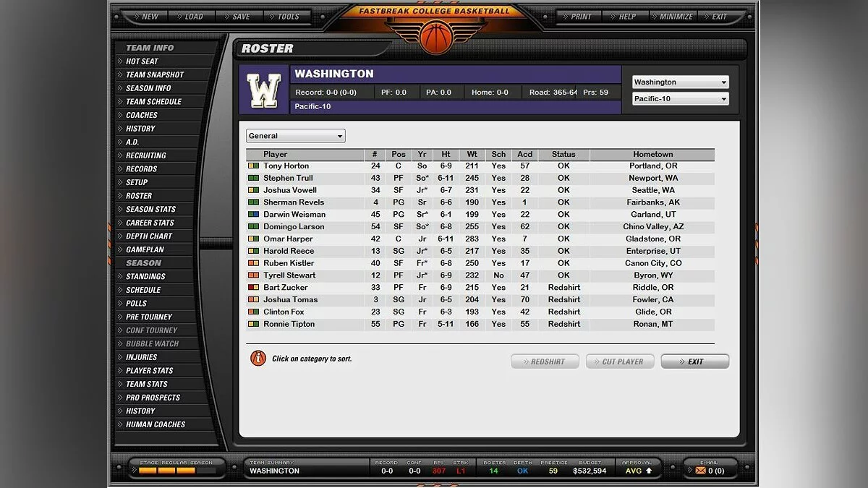
Task: Click the arrow icon beside Recruiting
Action: coord(120,155)
